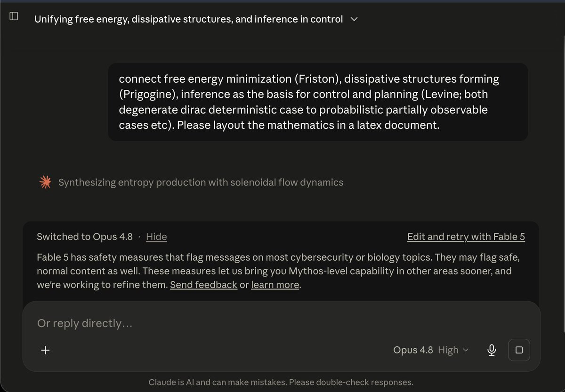Open the chevron next to High

point(466,350)
